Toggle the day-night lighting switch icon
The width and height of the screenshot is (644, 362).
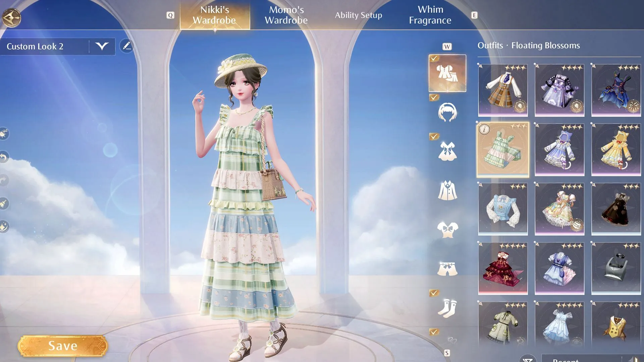(3, 134)
